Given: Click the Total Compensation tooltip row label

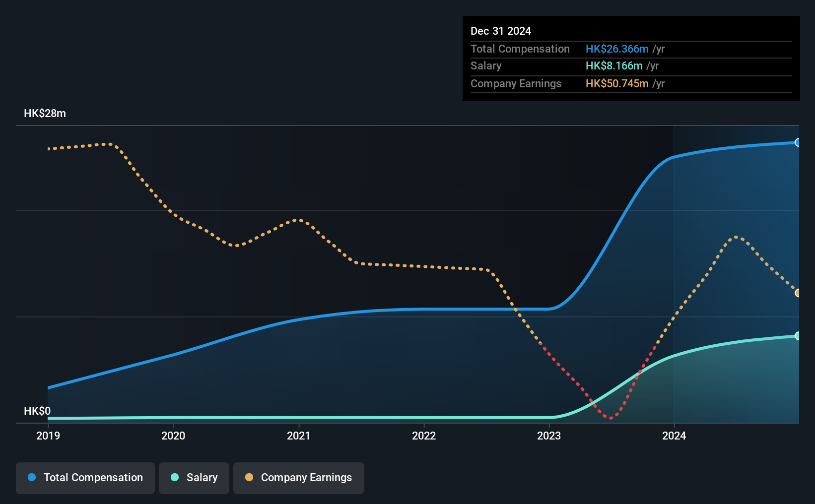Looking at the screenshot, I should coord(520,49).
